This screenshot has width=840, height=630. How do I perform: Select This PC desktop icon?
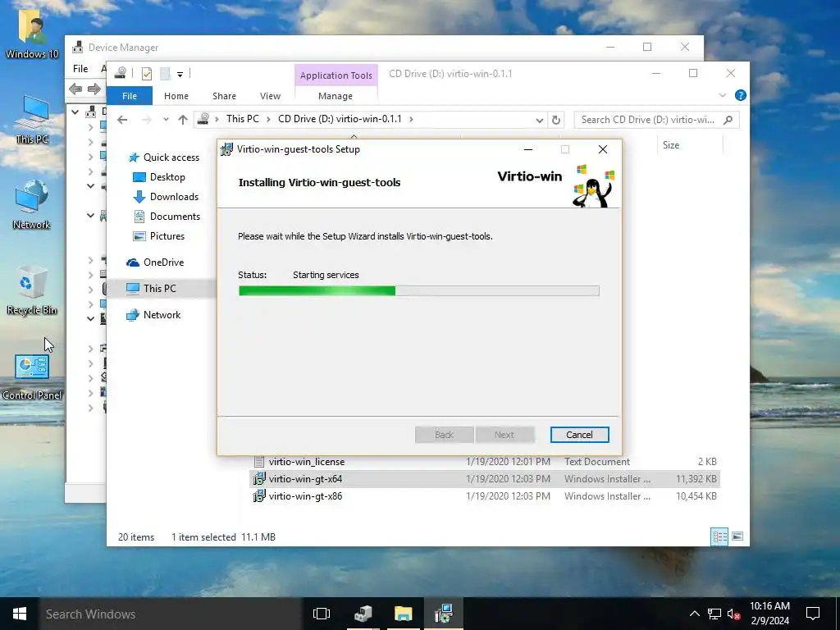[x=32, y=120]
